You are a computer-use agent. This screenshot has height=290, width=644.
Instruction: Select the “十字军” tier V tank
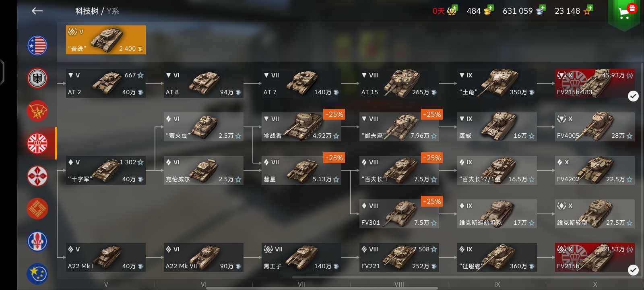pos(106,170)
